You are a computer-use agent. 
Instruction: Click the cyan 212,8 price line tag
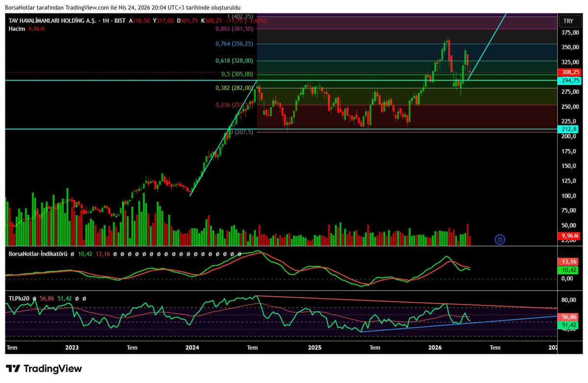tap(568, 129)
